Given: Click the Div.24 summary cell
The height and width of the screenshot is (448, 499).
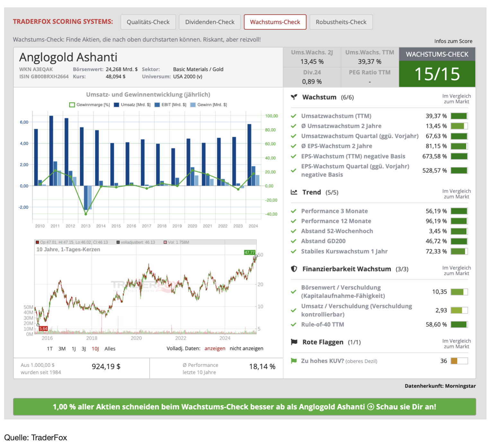Looking at the screenshot, I should click(x=312, y=77).
